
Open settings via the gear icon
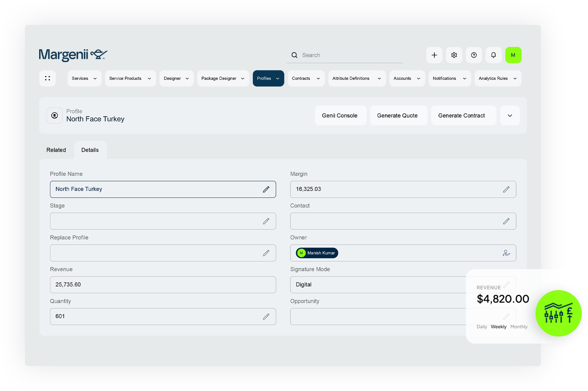coord(454,55)
